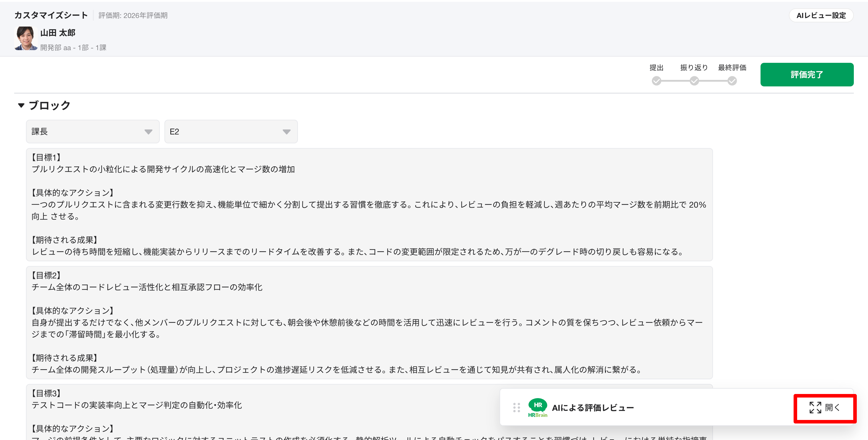868x440 pixels.
Task: Click the 振り返り step checkmark
Action: tap(694, 81)
